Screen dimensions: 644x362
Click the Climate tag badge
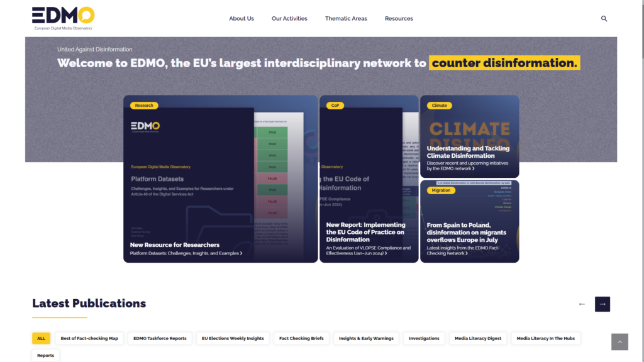click(439, 106)
